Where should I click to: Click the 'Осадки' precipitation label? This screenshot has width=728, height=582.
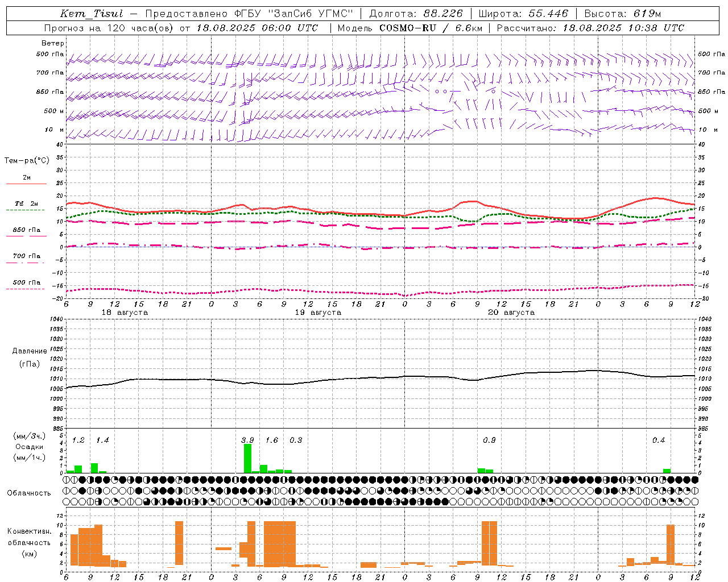click(x=29, y=447)
